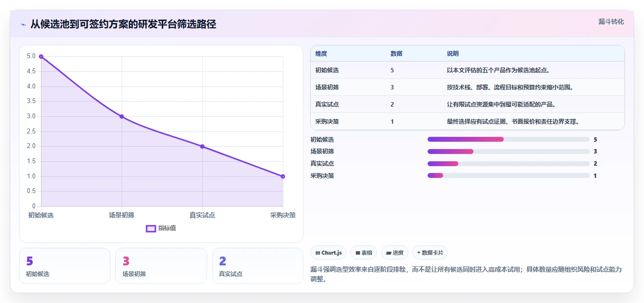This screenshot has width=644, height=303.
Task: Open the stat card showing 5 初始候选
Action: (64, 266)
